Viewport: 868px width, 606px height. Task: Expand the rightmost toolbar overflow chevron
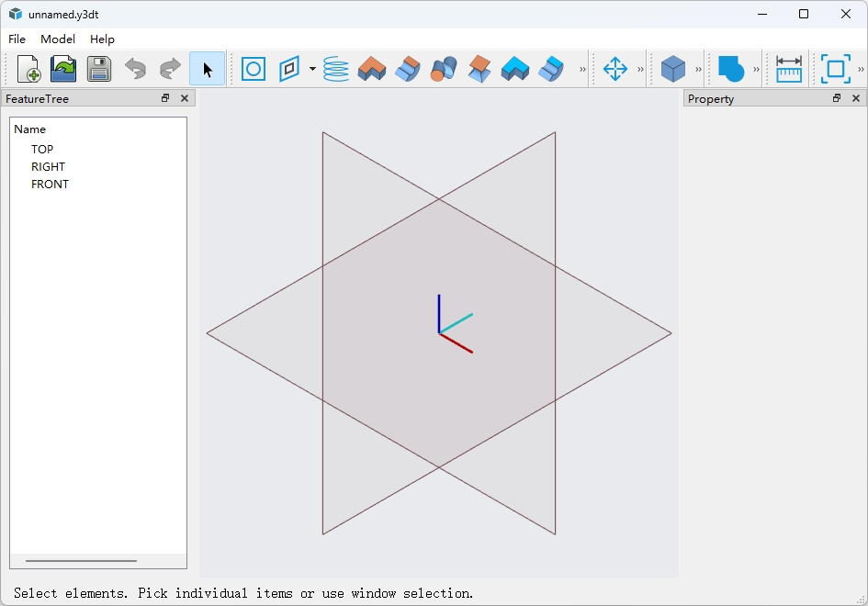(x=861, y=69)
